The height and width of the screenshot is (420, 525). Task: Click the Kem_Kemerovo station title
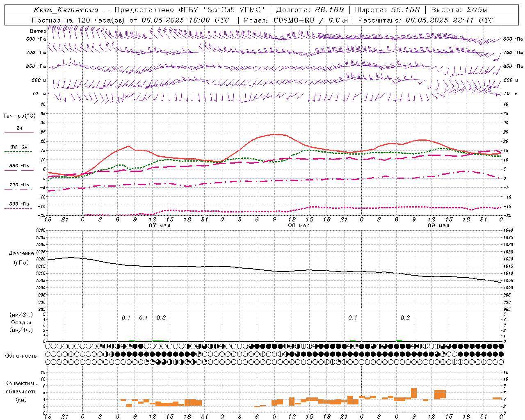pyautogui.click(x=66, y=10)
